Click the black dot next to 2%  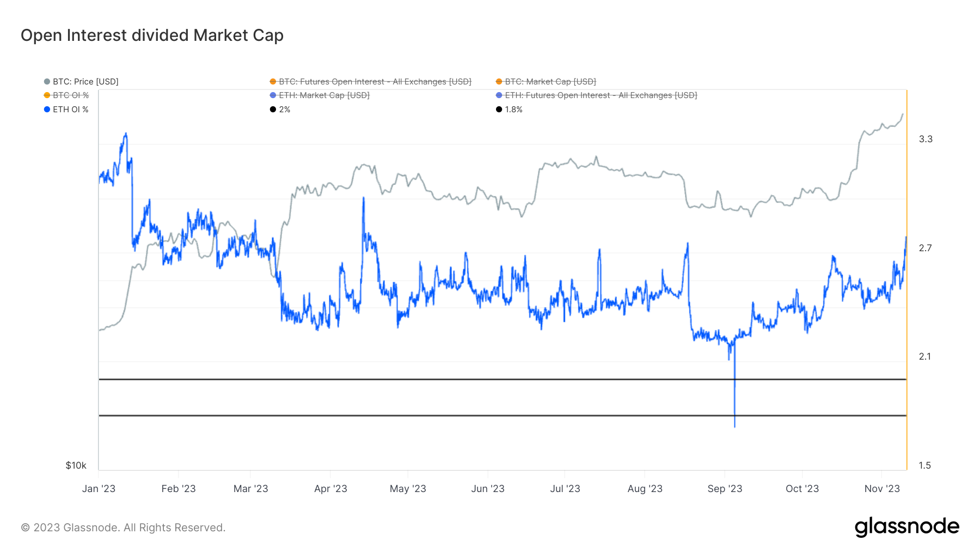[x=273, y=110]
